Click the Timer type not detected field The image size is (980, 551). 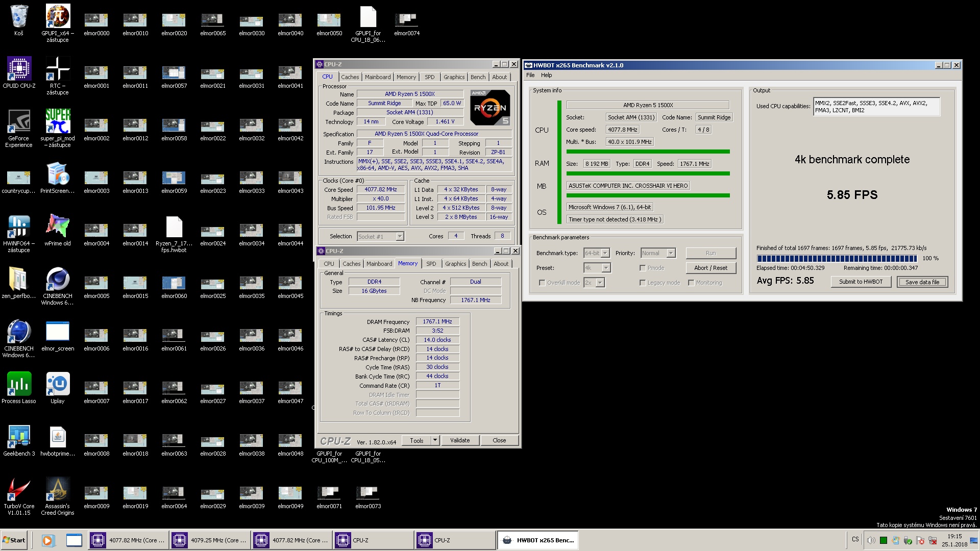tap(615, 219)
